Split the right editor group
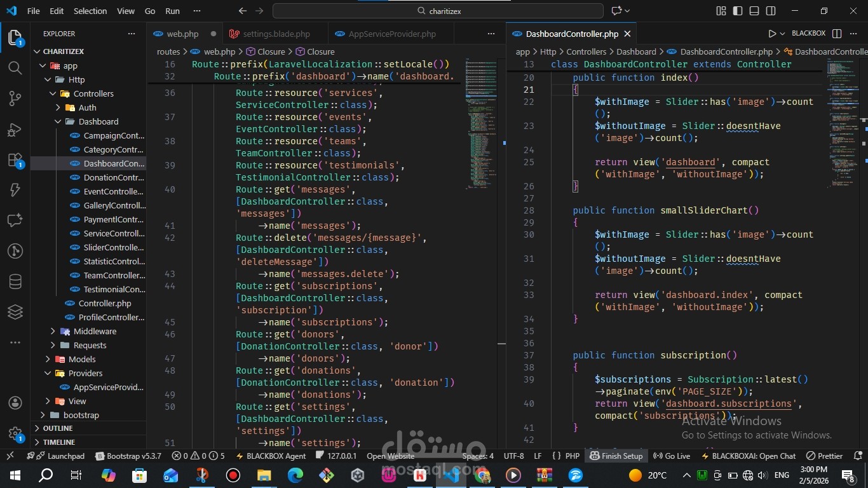The image size is (868, 488). coord(837,34)
